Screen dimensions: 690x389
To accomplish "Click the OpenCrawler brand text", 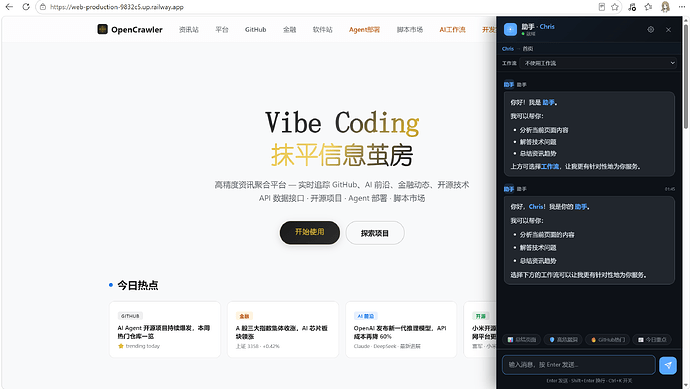I will tap(137, 29).
